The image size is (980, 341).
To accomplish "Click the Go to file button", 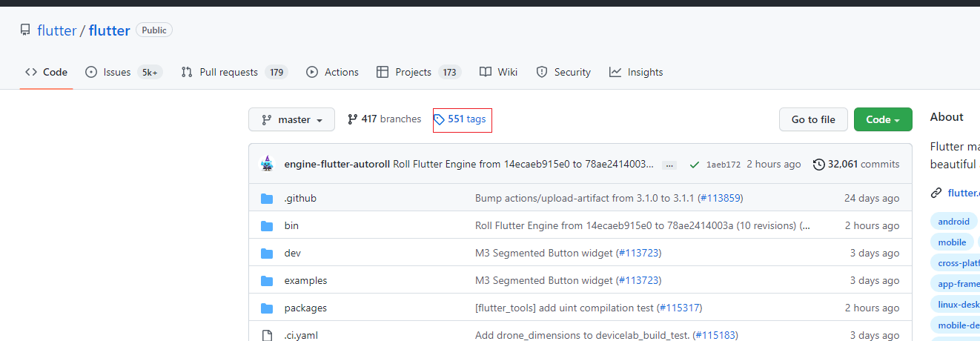I will (813, 119).
